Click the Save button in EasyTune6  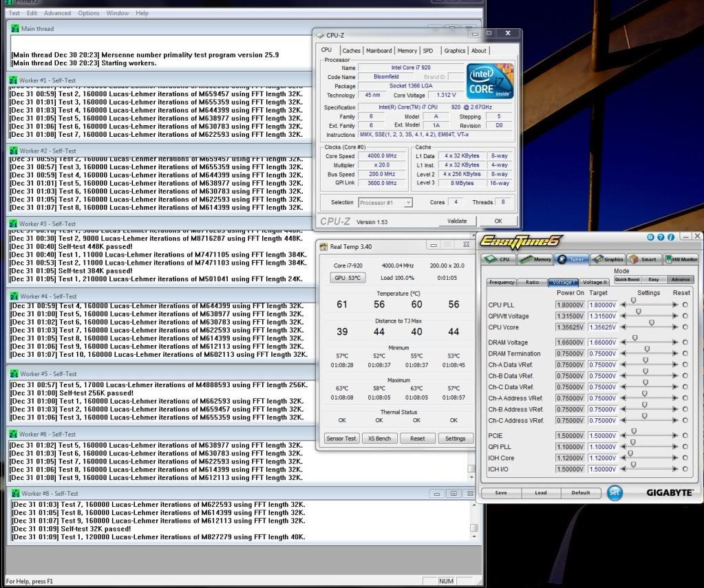(x=501, y=493)
